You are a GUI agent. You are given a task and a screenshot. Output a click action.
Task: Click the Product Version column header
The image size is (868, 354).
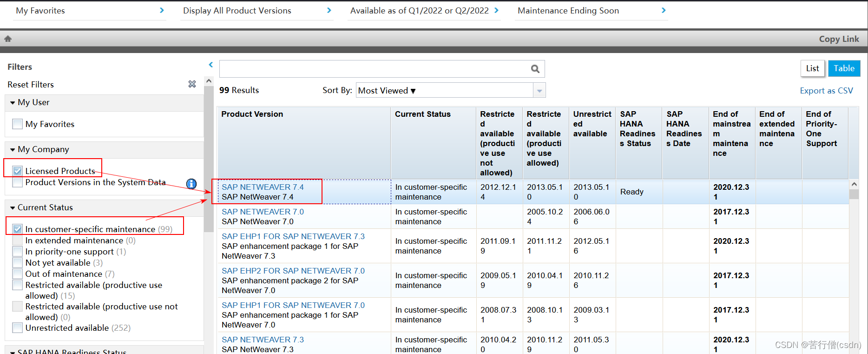(304, 143)
